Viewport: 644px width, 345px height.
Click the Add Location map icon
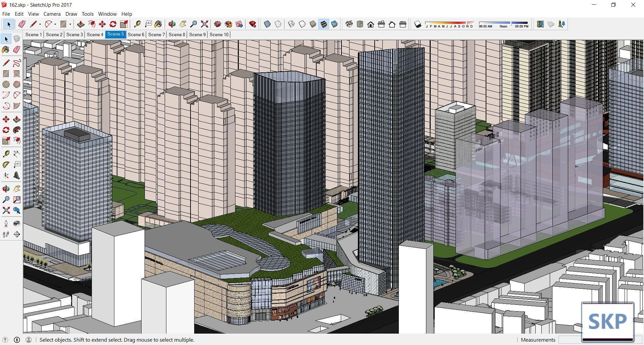tap(540, 24)
